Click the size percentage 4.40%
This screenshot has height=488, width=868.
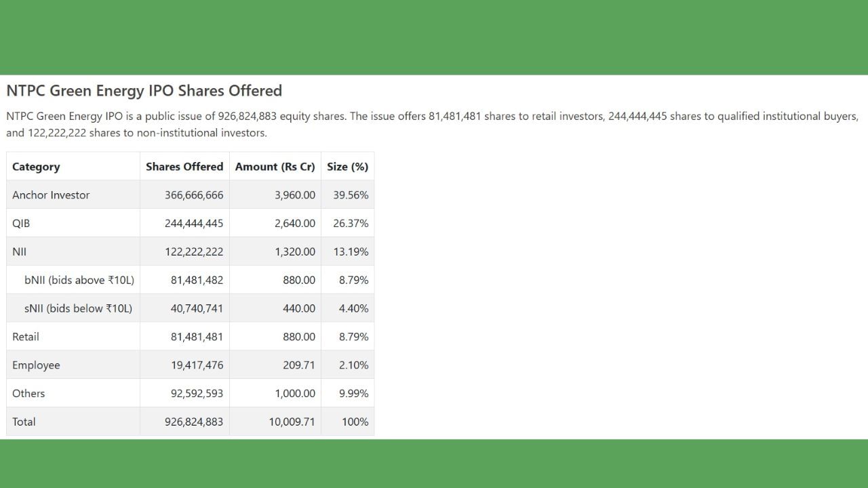point(354,308)
